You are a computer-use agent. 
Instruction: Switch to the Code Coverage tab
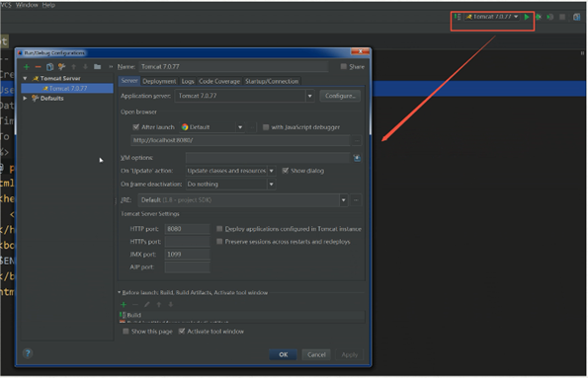(x=219, y=81)
